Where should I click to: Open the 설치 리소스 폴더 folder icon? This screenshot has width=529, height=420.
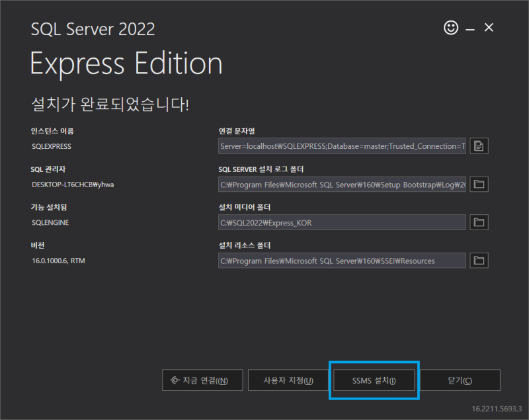point(479,260)
